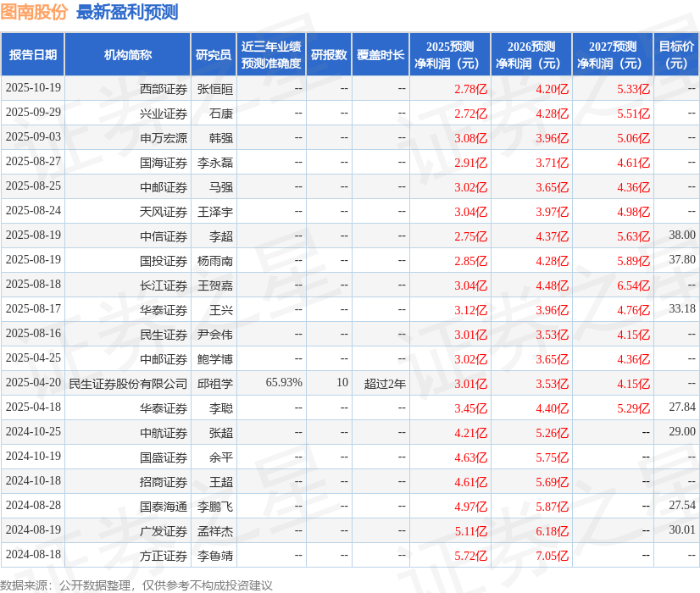Click the 覆盖时长 column header
This screenshot has height=593, width=700.
(x=380, y=53)
